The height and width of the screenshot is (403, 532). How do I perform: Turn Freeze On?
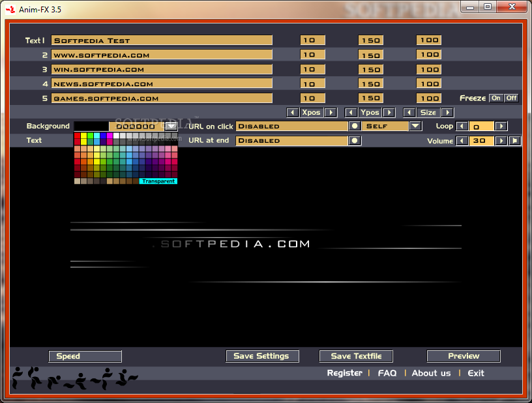[496, 98]
